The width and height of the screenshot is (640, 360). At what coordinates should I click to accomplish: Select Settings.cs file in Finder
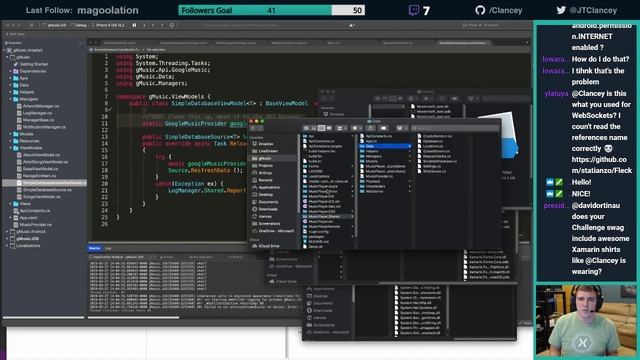(432, 167)
